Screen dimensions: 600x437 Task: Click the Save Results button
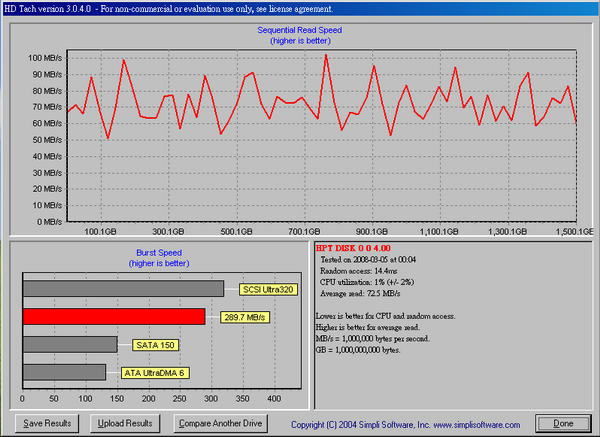click(x=47, y=423)
